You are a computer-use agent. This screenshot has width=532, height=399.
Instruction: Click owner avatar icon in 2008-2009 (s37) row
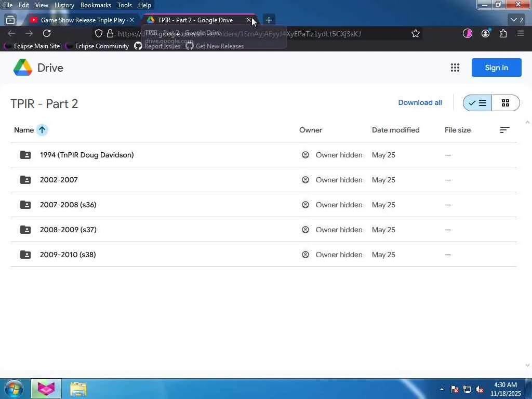[305, 230]
